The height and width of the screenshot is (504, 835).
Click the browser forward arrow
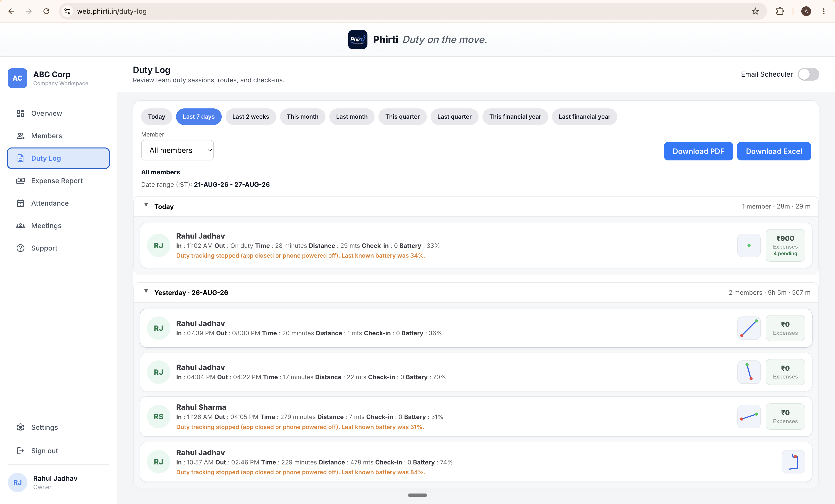pyautogui.click(x=29, y=11)
